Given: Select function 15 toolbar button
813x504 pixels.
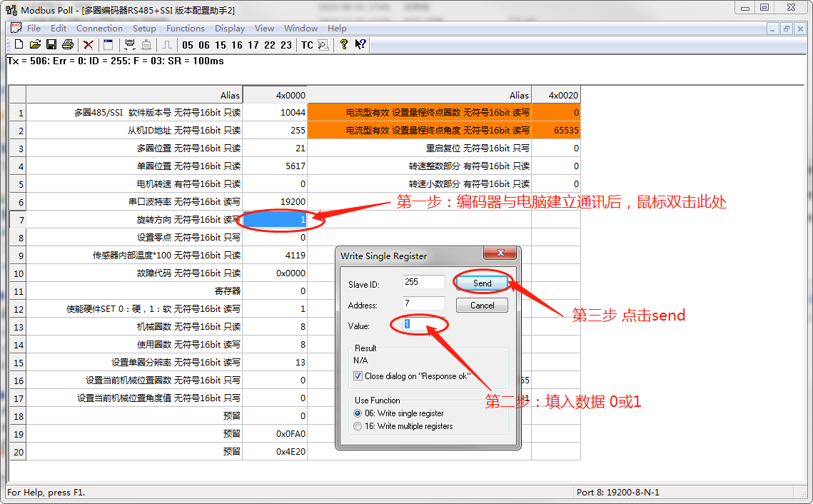Looking at the screenshot, I should [x=221, y=45].
